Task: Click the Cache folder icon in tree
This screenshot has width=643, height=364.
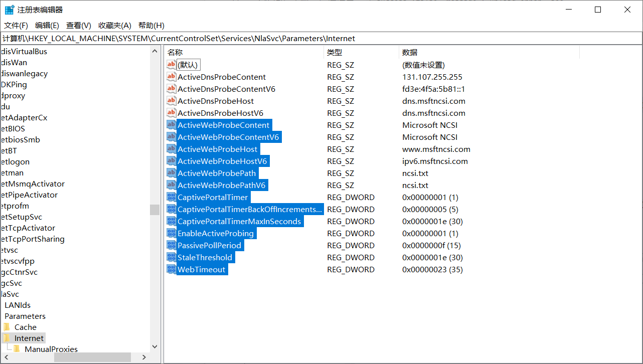Action: click(7, 327)
